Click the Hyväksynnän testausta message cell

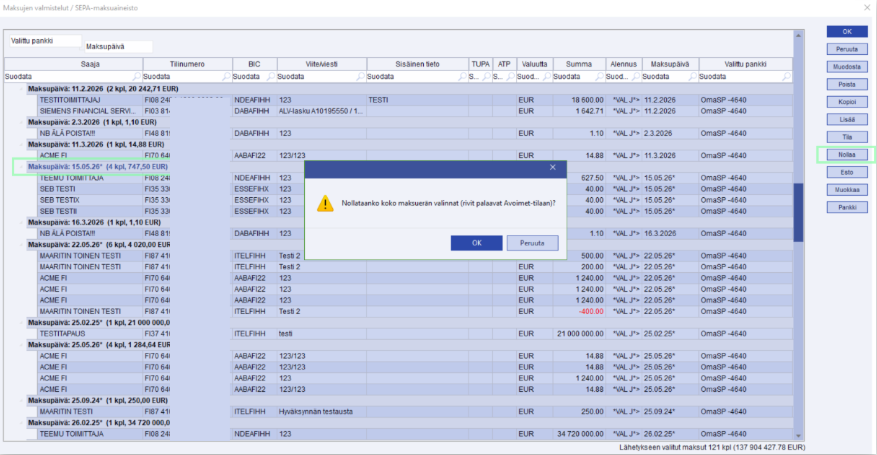pyautogui.click(x=322, y=411)
